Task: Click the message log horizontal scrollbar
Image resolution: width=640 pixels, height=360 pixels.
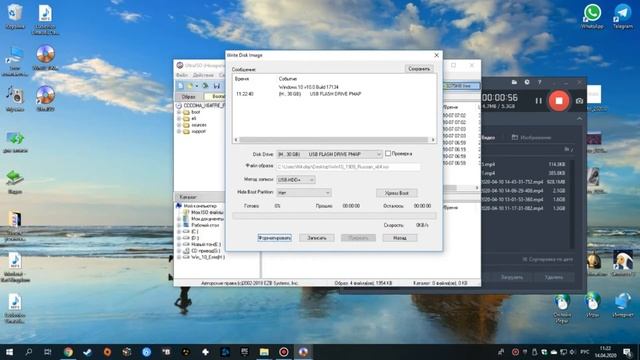Action: (334, 140)
